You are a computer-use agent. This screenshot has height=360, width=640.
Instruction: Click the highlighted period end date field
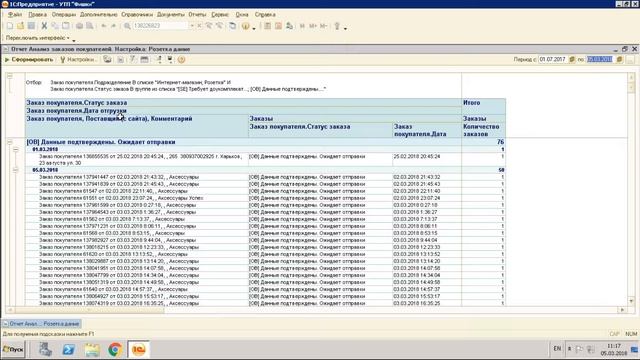pos(600,60)
